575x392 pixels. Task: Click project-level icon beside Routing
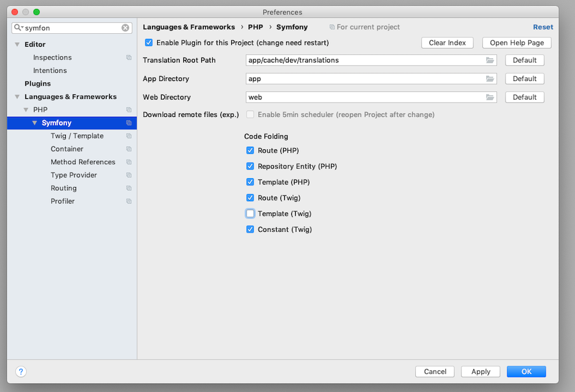(x=128, y=188)
